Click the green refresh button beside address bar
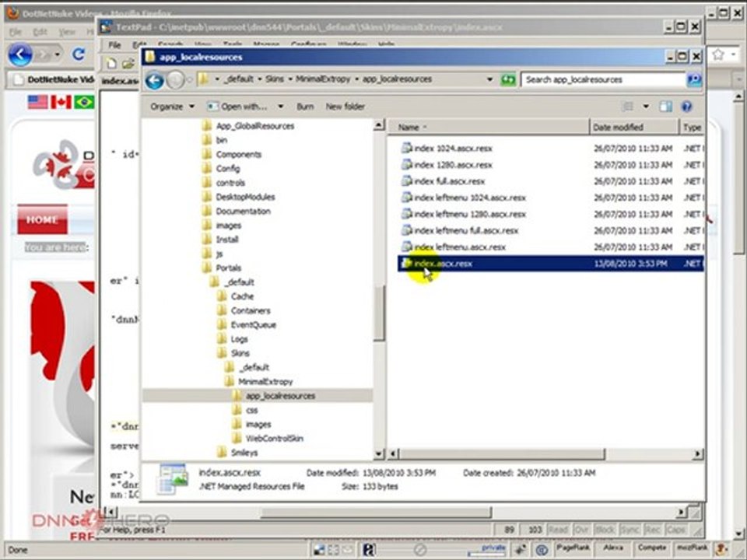Viewport: 747px width, 560px height. tap(508, 79)
